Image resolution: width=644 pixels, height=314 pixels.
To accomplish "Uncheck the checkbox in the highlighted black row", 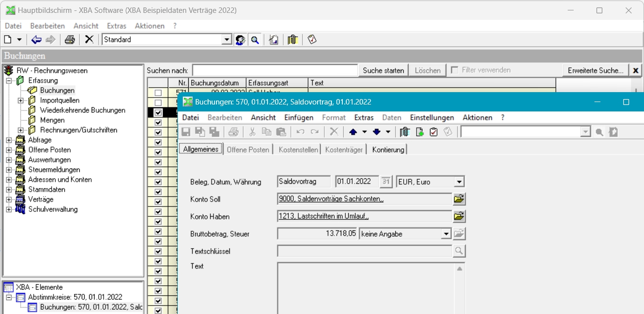I will (x=158, y=112).
